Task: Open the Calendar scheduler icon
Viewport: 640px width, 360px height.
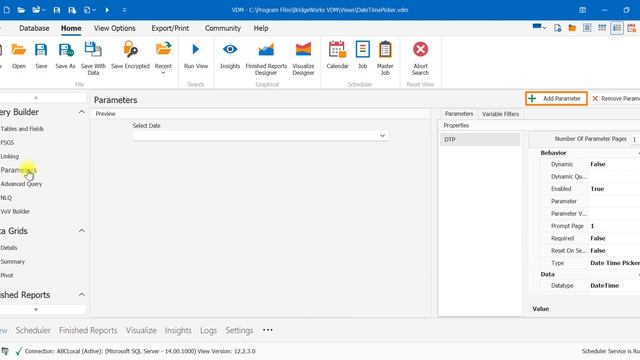Action: pyautogui.click(x=337, y=49)
